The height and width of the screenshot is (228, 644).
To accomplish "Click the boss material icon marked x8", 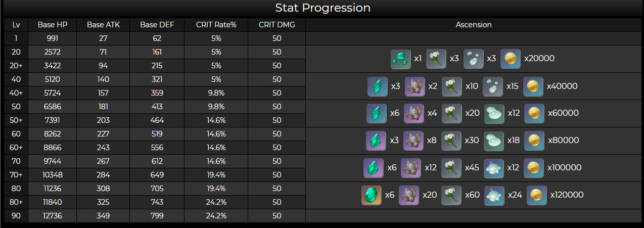I will point(413,141).
